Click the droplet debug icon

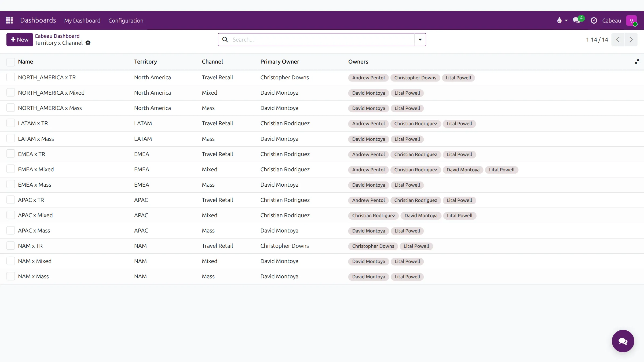click(x=559, y=20)
